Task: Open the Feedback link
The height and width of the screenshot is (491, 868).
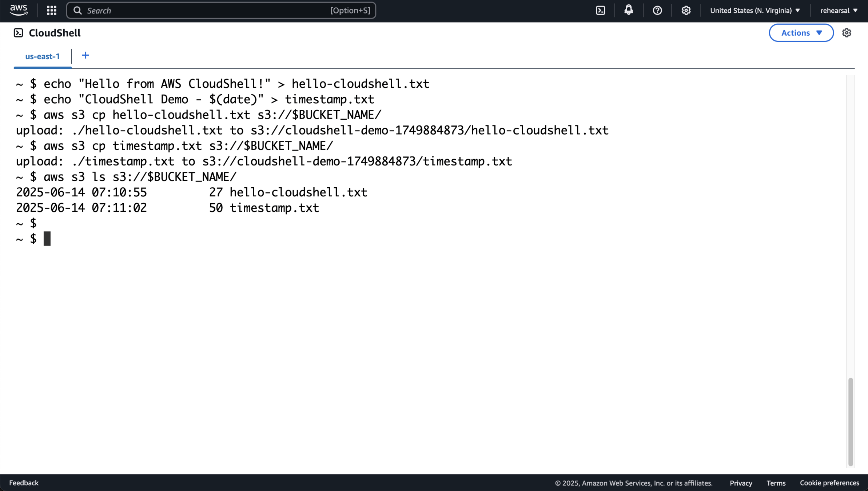Action: pyautogui.click(x=24, y=483)
